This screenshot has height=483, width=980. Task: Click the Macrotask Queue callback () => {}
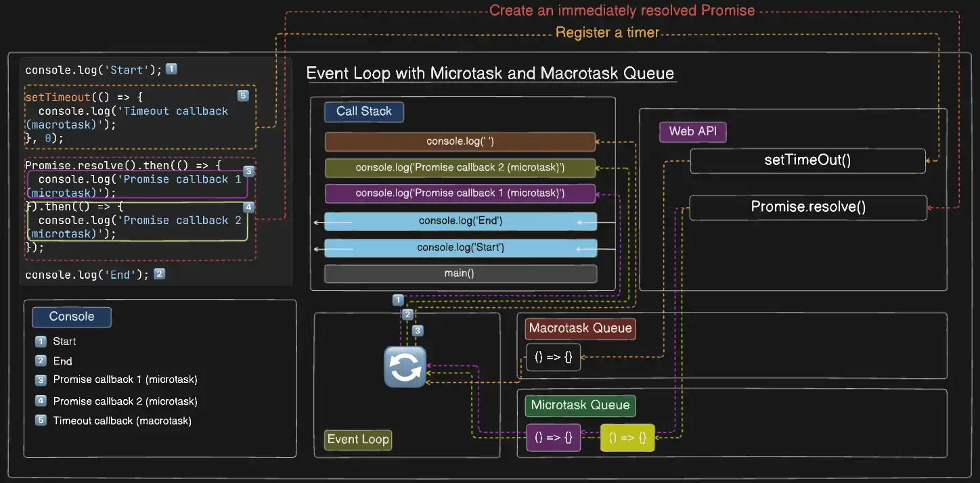[x=553, y=357]
